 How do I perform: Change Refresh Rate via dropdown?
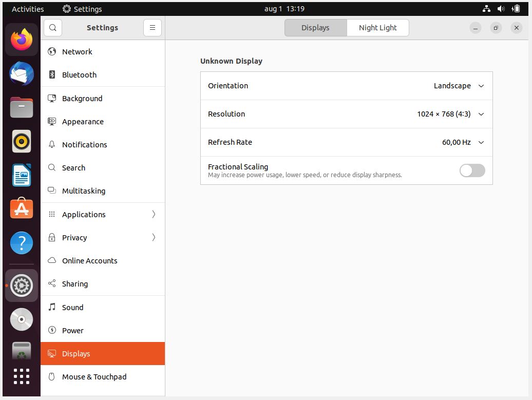[x=463, y=142]
